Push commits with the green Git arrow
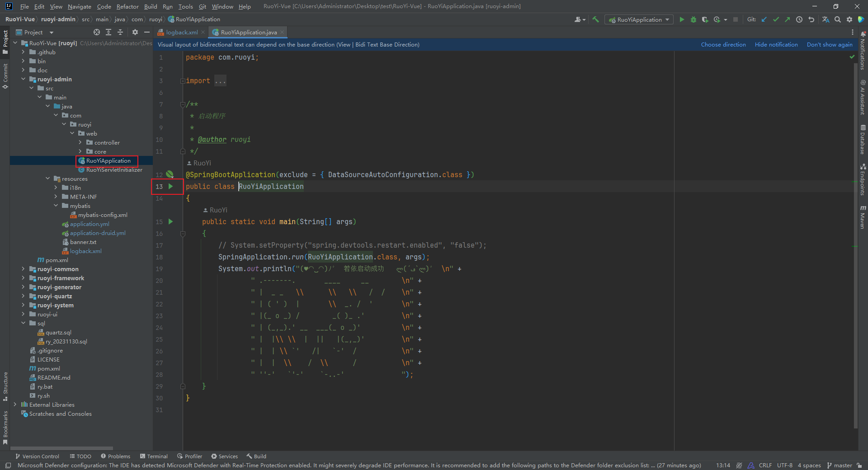The height and width of the screenshot is (470, 868). click(x=788, y=19)
